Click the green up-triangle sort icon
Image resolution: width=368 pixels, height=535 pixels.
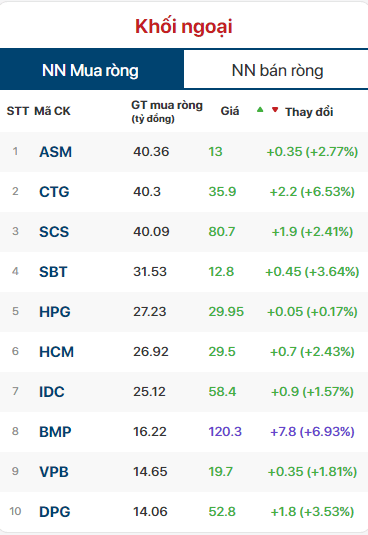(260, 110)
